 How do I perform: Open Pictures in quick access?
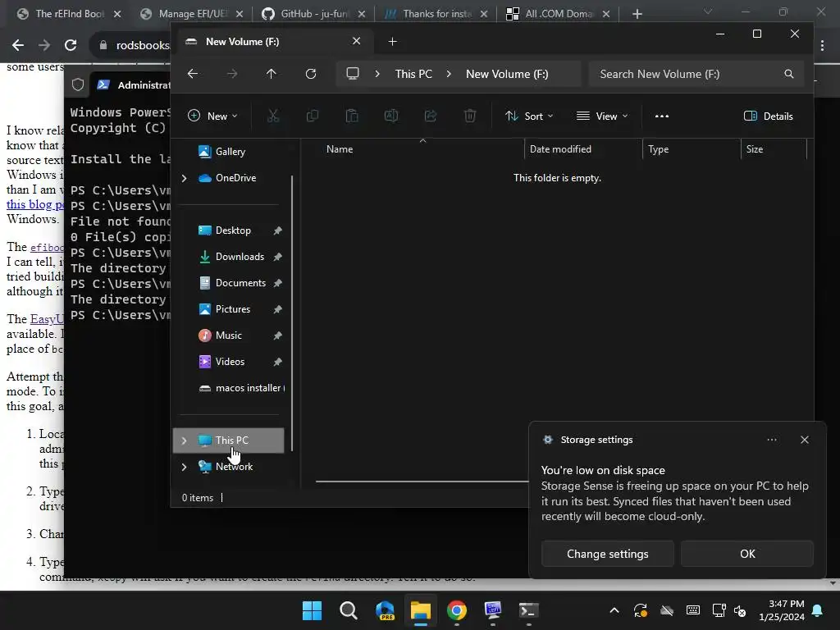tap(232, 309)
